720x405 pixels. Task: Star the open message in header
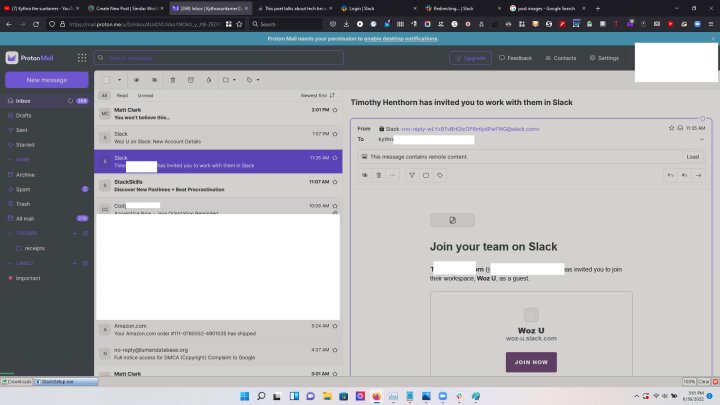671,128
